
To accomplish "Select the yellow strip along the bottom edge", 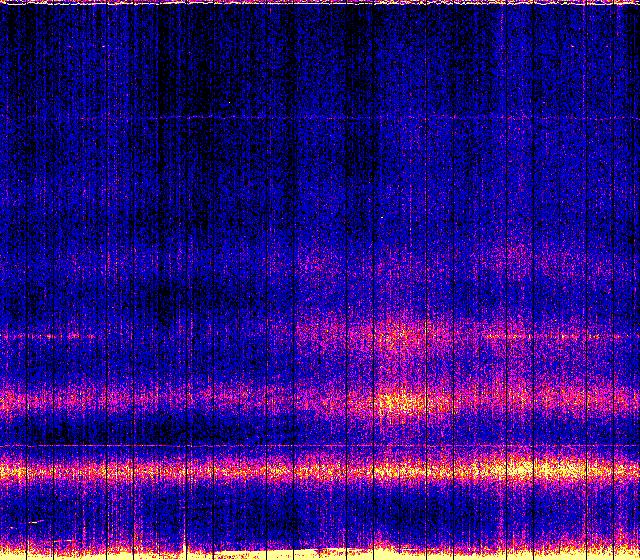I will click(320, 553).
